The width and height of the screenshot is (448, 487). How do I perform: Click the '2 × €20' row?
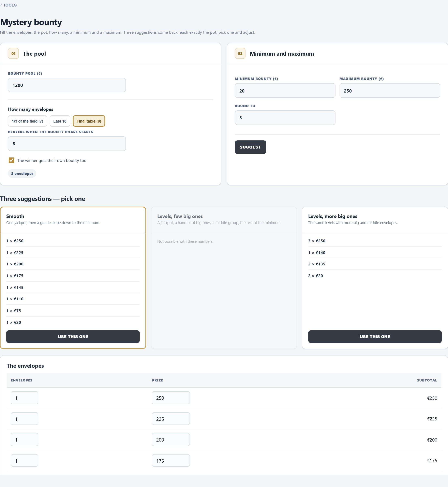[x=375, y=276]
